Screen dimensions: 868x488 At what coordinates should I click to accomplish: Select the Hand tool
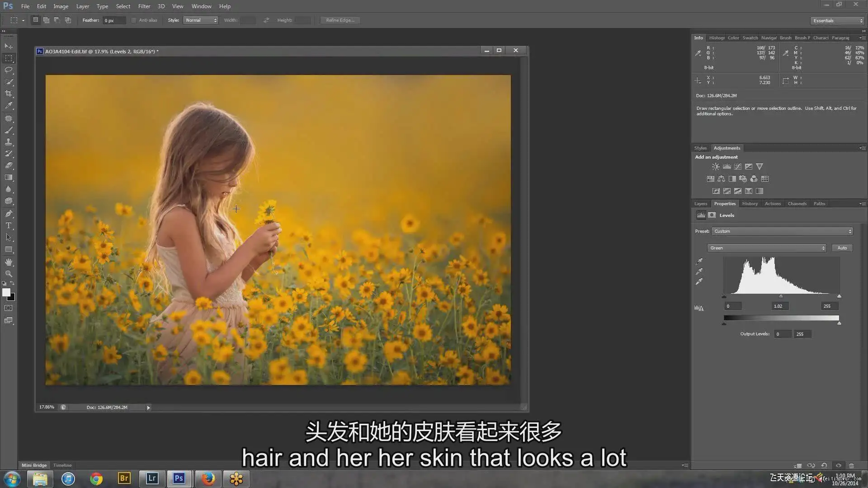click(x=9, y=262)
